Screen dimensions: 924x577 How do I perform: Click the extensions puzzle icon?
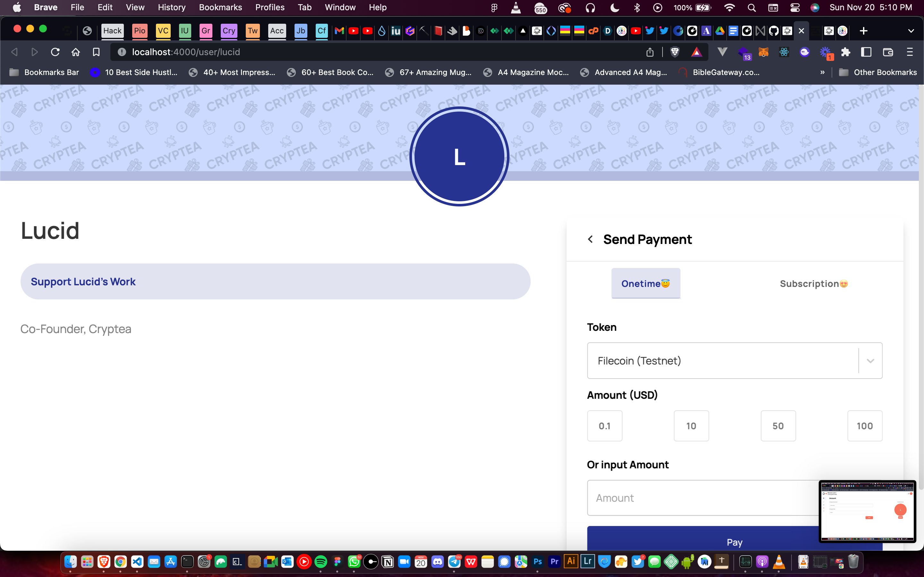(844, 53)
